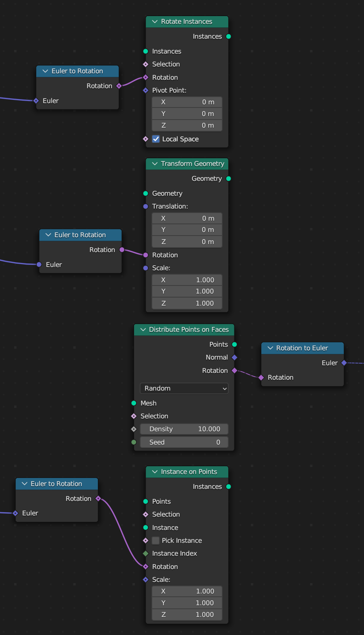
Task: Click the Scale socket of Transform Geometry
Action: click(146, 268)
